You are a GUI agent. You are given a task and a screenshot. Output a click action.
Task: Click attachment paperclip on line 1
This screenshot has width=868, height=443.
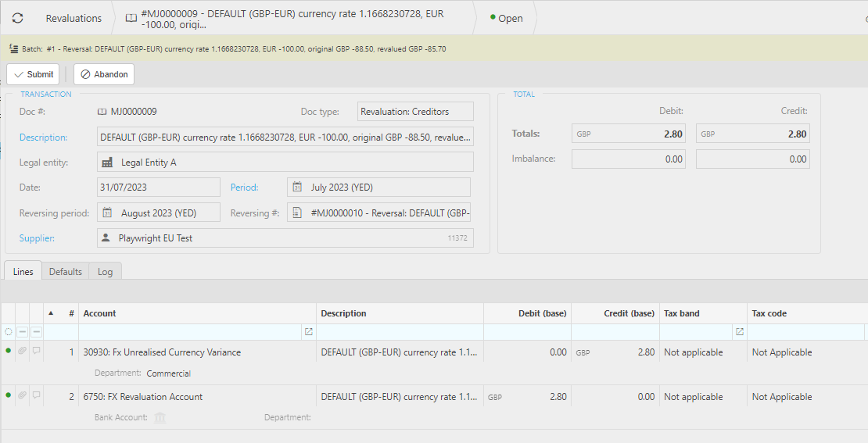(22, 351)
